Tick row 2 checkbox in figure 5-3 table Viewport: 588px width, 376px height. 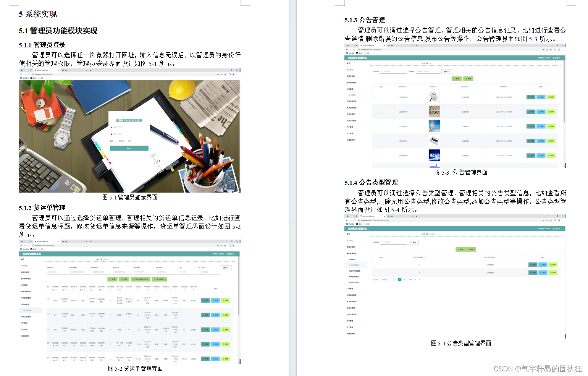pyautogui.click(x=375, y=112)
